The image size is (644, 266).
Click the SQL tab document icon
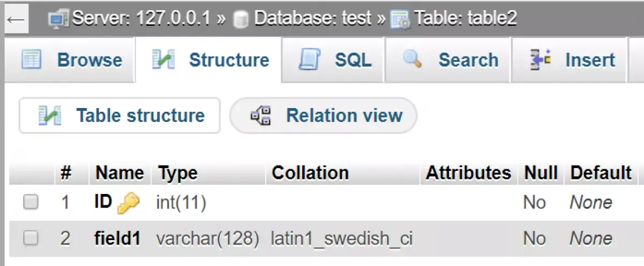[310, 60]
